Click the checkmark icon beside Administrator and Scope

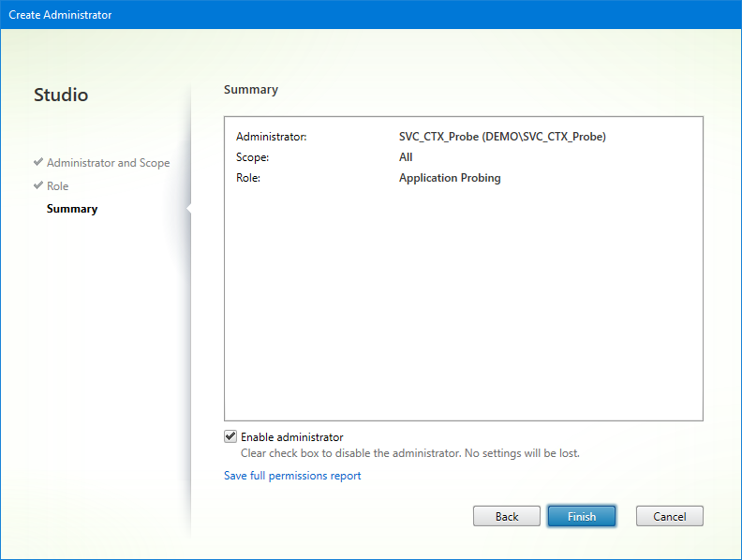coord(38,162)
